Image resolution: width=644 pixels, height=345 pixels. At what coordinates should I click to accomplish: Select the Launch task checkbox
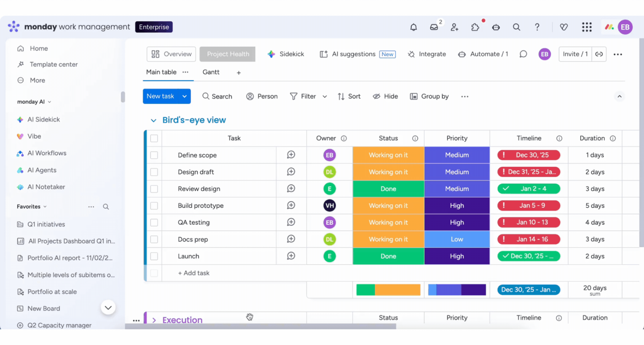point(154,256)
